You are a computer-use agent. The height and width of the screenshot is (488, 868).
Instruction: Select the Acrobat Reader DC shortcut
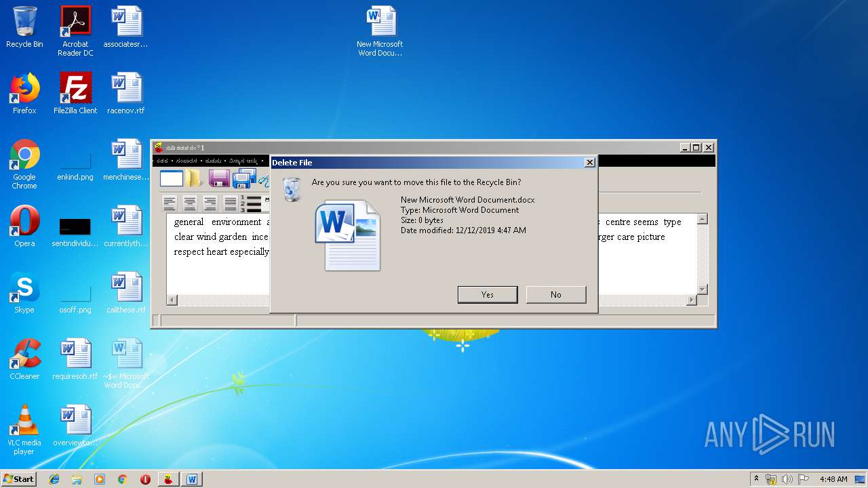[x=75, y=31]
